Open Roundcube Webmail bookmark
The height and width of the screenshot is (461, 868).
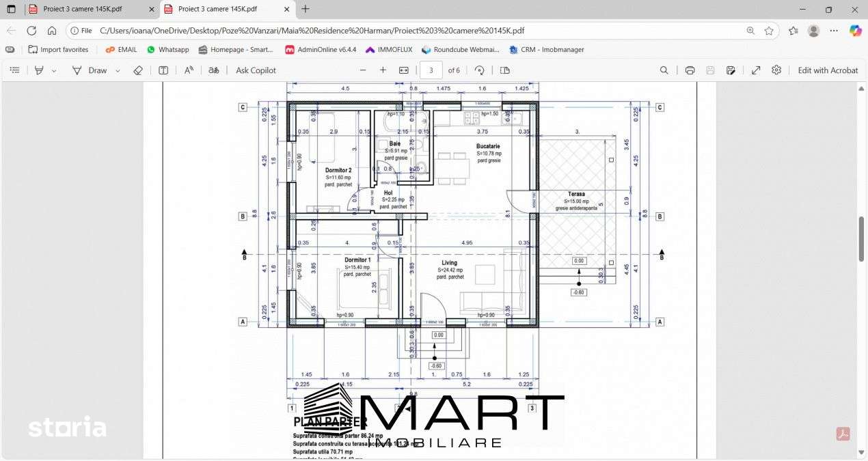(x=461, y=50)
